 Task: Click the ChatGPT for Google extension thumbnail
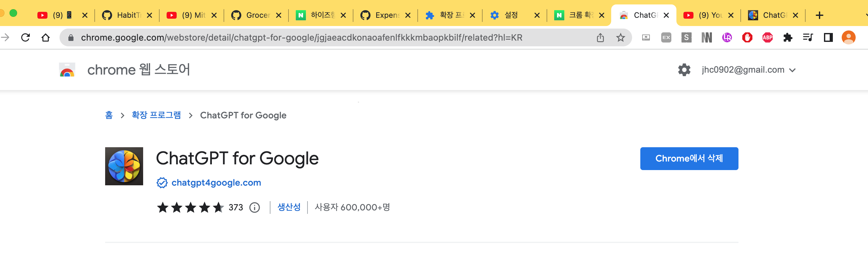(x=124, y=166)
